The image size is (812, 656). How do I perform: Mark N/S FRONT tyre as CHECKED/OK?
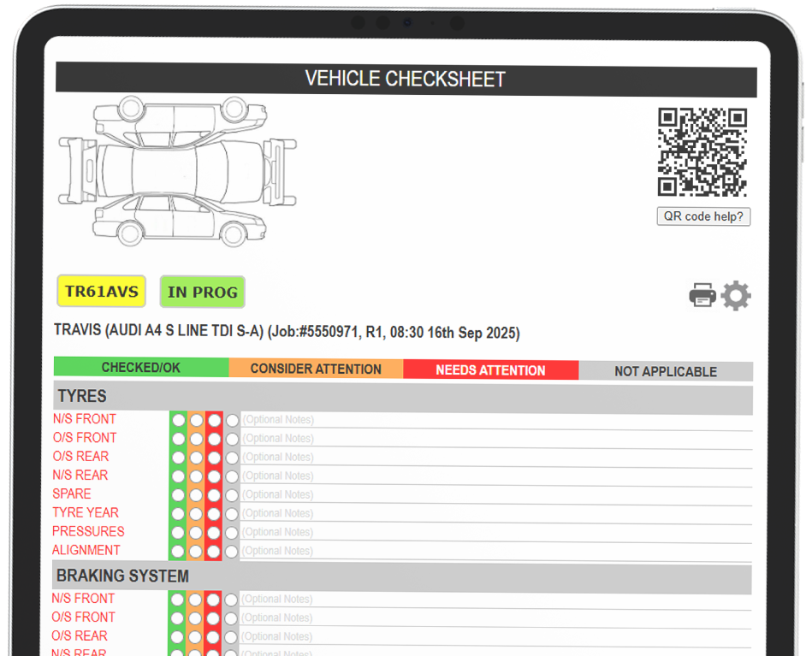click(176, 419)
